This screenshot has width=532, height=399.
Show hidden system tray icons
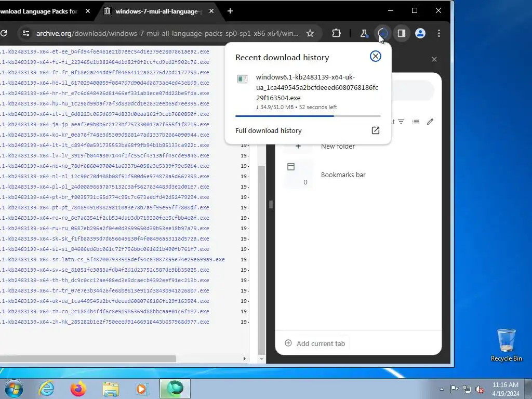pyautogui.click(x=442, y=389)
